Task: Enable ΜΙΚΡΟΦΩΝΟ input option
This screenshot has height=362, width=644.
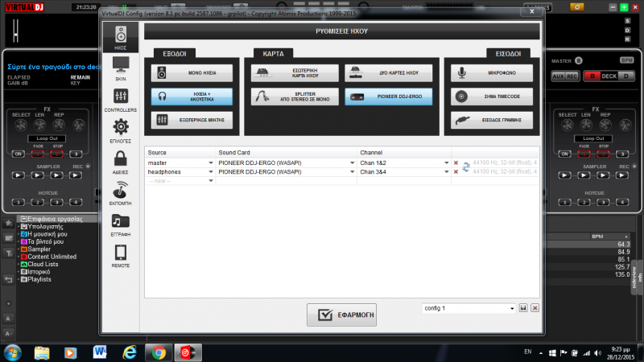Action: click(492, 73)
